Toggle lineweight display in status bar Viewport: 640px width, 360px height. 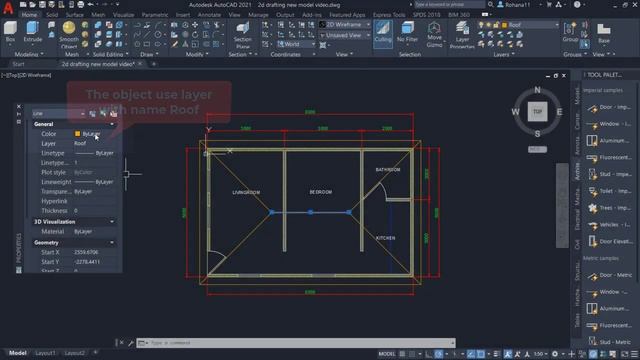(x=496, y=354)
